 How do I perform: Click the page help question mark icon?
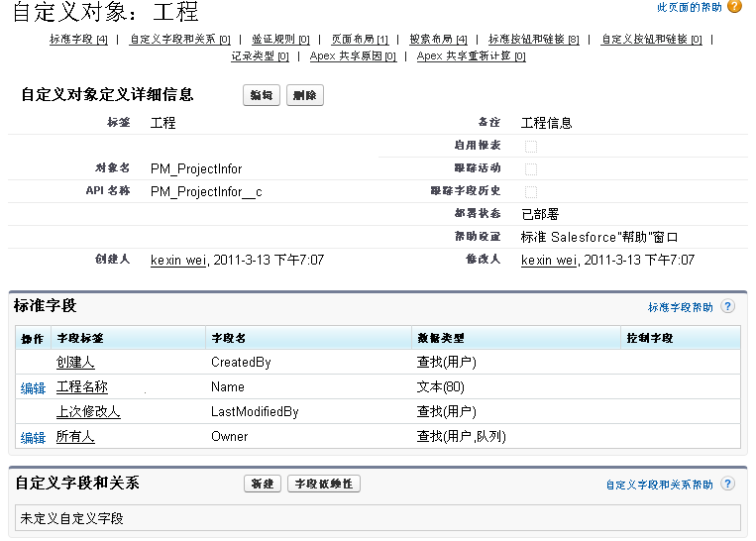click(x=734, y=6)
